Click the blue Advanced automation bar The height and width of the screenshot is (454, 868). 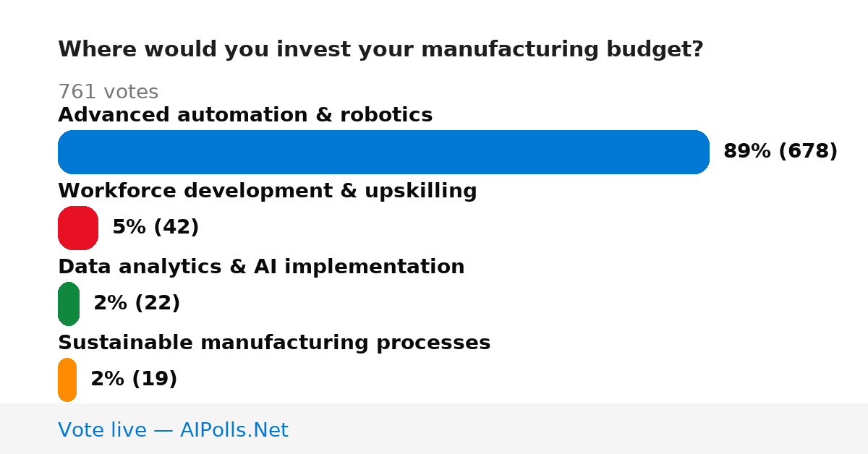point(383,152)
